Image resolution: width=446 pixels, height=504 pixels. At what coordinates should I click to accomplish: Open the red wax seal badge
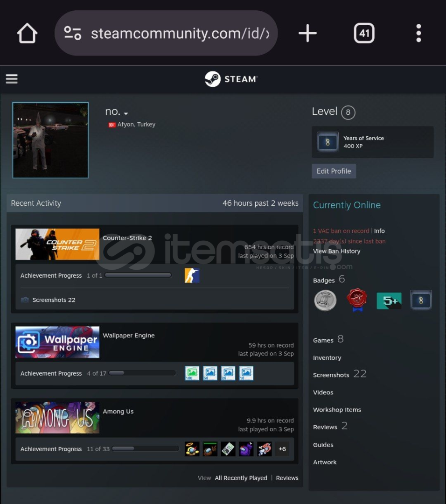pos(357,301)
